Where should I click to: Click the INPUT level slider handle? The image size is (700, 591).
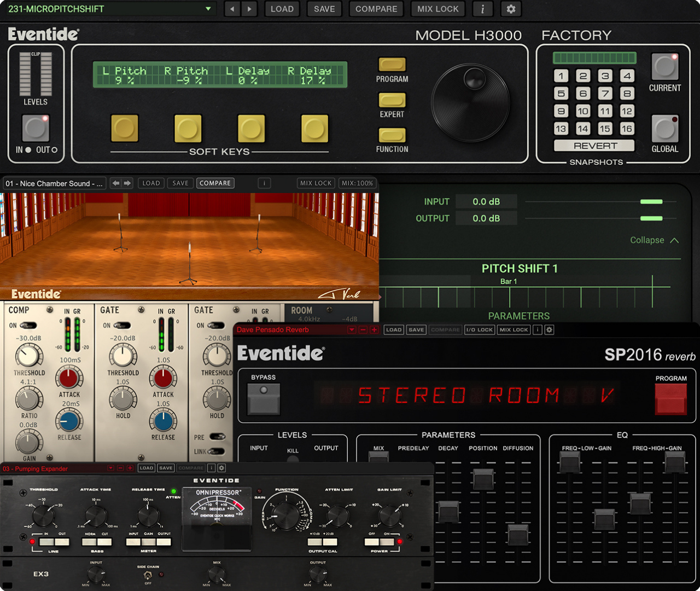tap(651, 202)
